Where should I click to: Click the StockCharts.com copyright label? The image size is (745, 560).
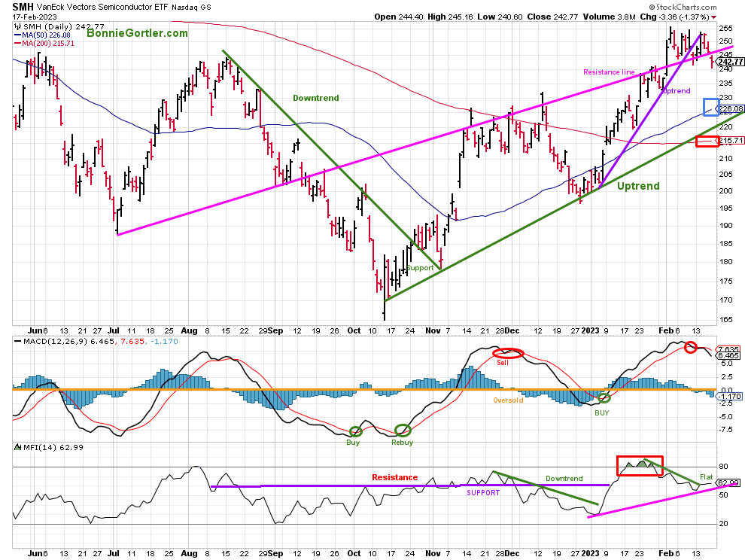tap(683, 7)
